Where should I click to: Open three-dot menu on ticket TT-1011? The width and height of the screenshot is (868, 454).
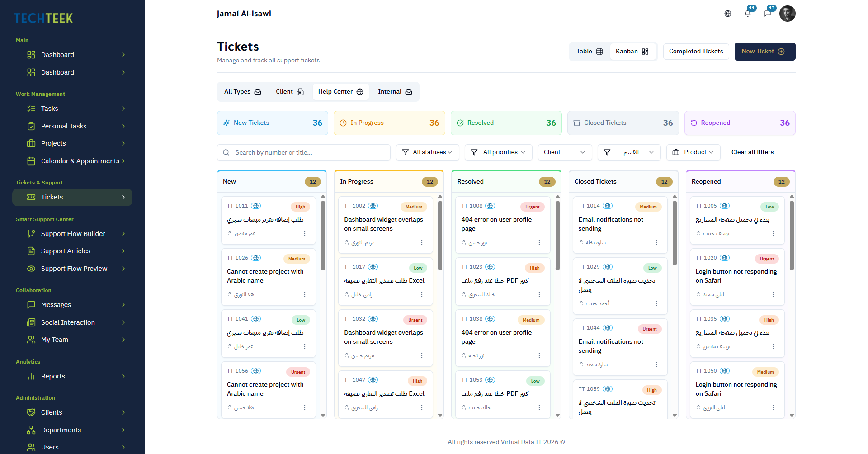tap(305, 233)
